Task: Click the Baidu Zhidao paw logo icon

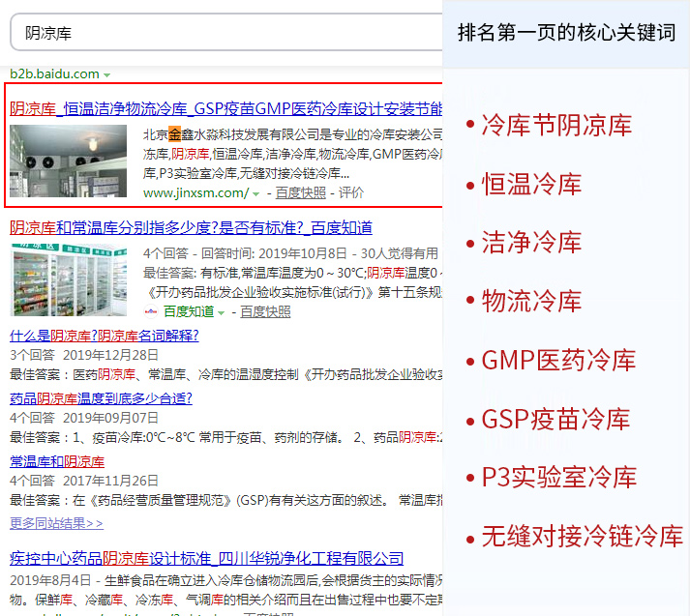Action: pyautogui.click(x=151, y=311)
